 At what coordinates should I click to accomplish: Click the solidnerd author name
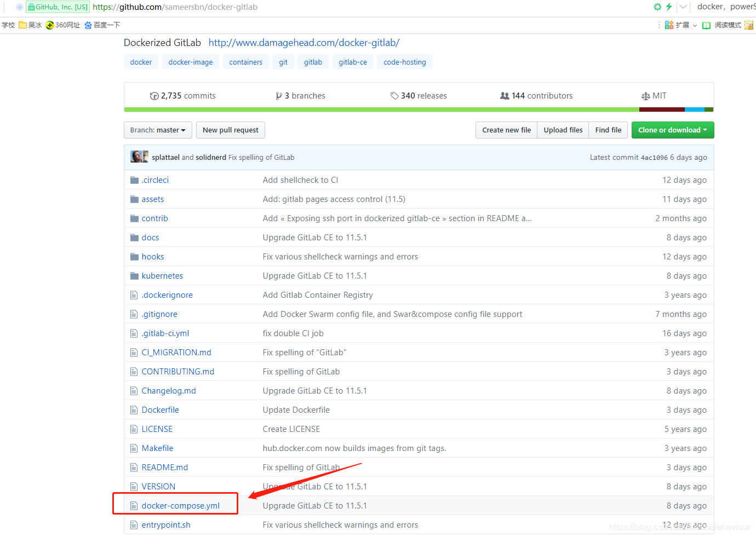point(211,158)
